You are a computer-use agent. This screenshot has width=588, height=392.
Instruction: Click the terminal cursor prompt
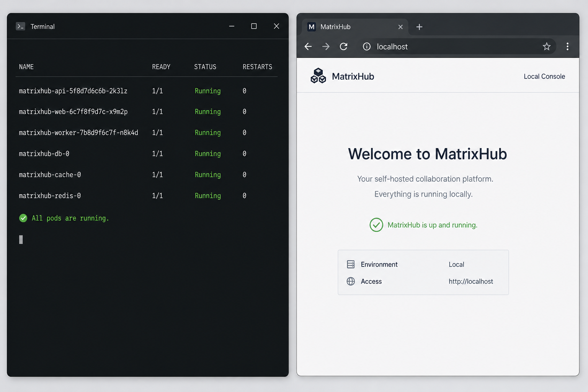tap(21, 240)
